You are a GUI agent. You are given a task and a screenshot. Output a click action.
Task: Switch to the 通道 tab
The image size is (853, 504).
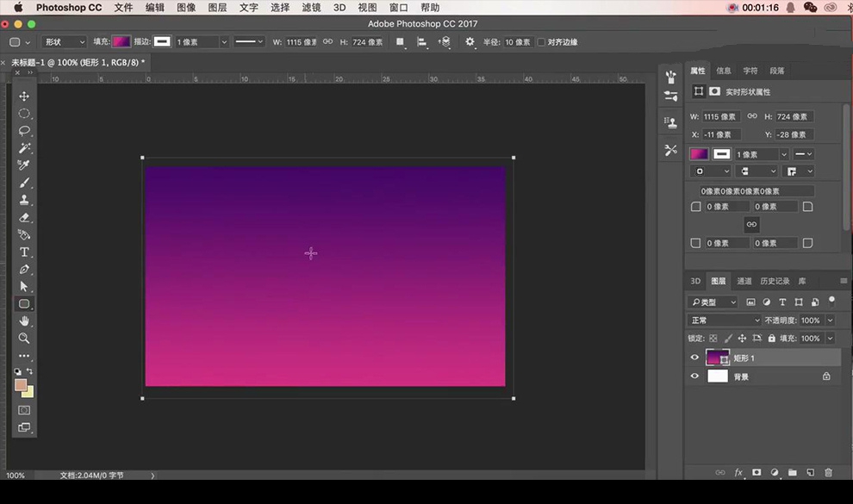[x=744, y=281]
